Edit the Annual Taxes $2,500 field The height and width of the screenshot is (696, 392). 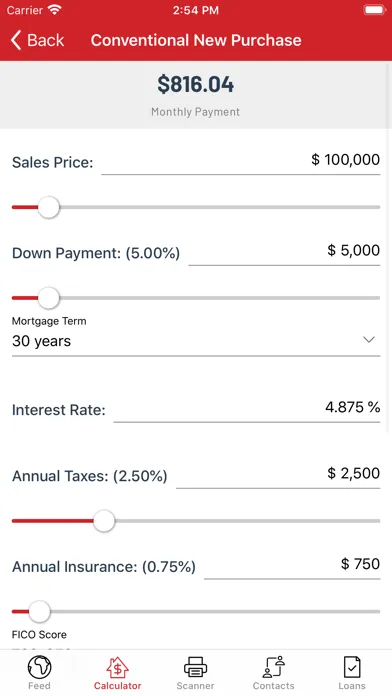[278, 474]
